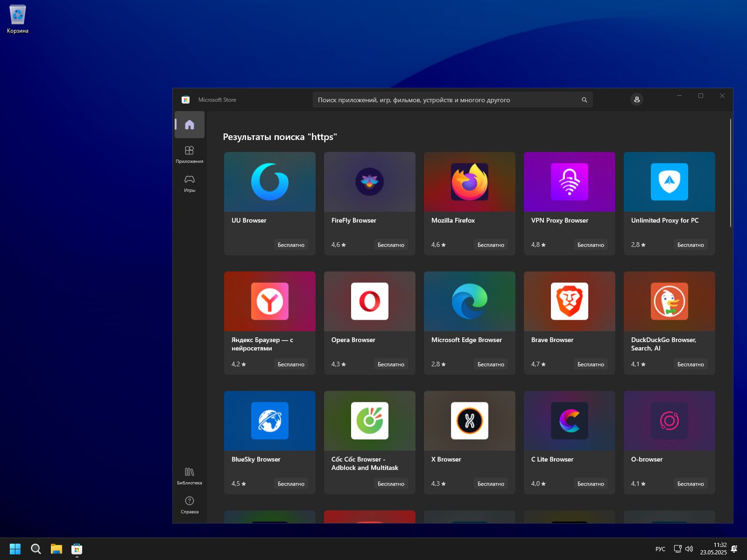Click Бесплатно button for Brave Browser
Viewport: 747px width, 560px height.
pyautogui.click(x=591, y=364)
